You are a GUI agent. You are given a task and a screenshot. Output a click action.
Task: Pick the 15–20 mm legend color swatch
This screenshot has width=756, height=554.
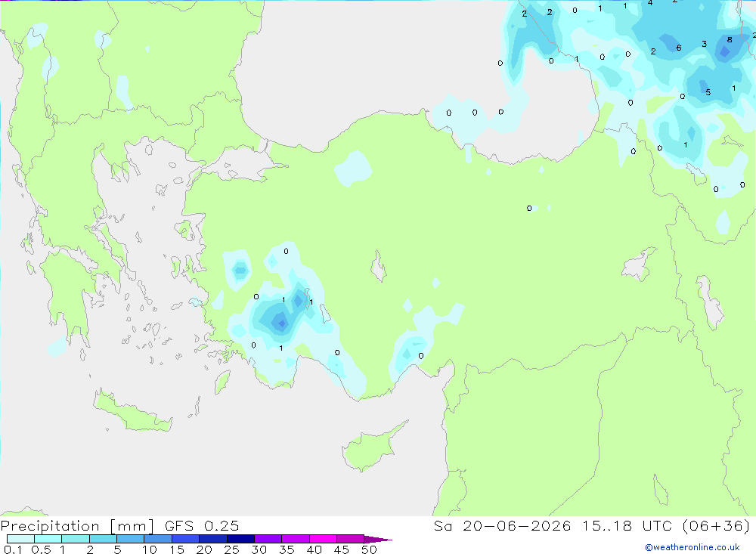pyautogui.click(x=186, y=539)
